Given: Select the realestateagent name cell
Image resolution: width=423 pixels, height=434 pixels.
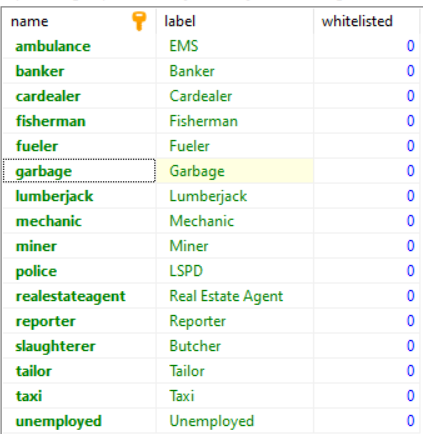Looking at the screenshot, I should point(79,296).
